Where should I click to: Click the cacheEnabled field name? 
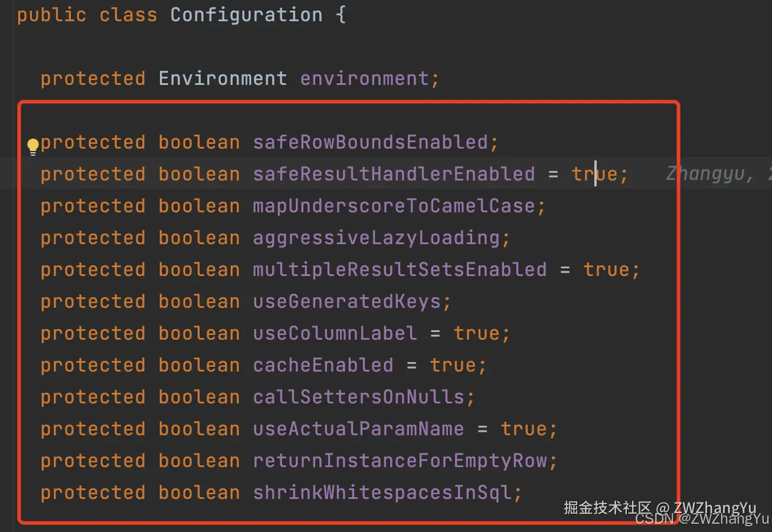[x=323, y=365]
